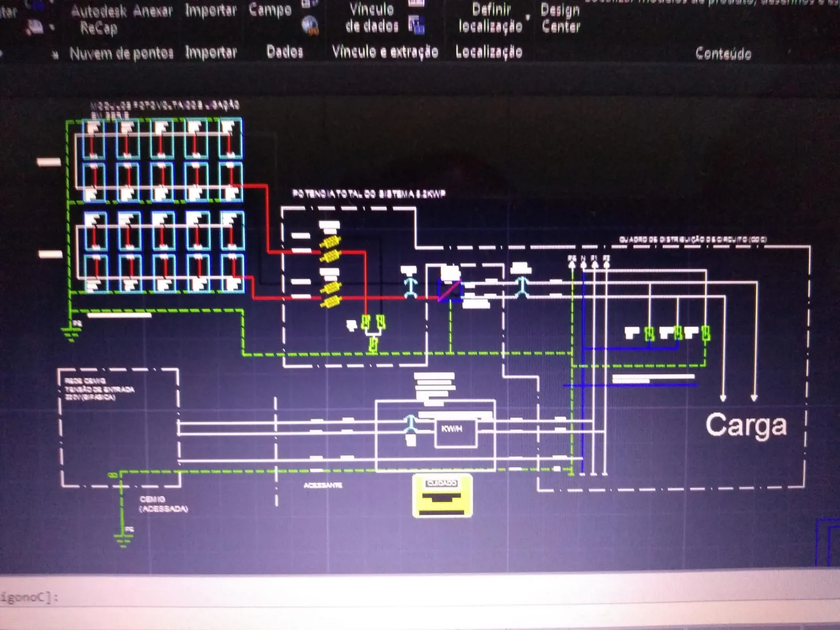Select the Carga text in the drawing
Screen dimensions: 840x630
coord(745,426)
